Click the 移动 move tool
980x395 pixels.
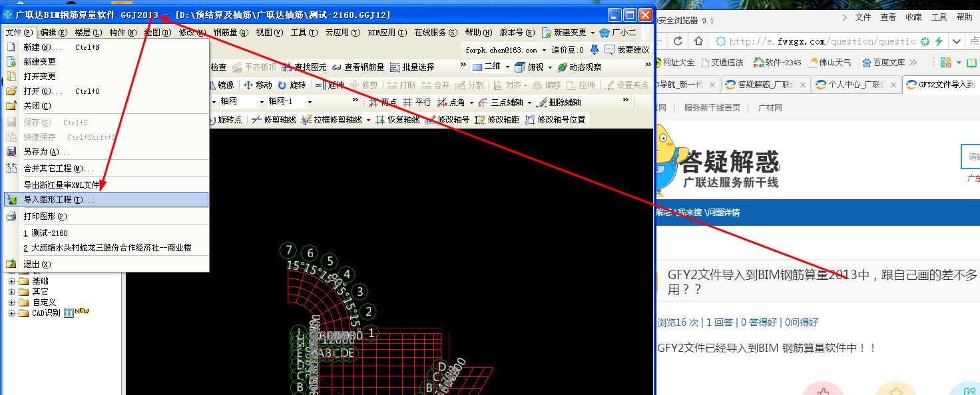[258, 85]
